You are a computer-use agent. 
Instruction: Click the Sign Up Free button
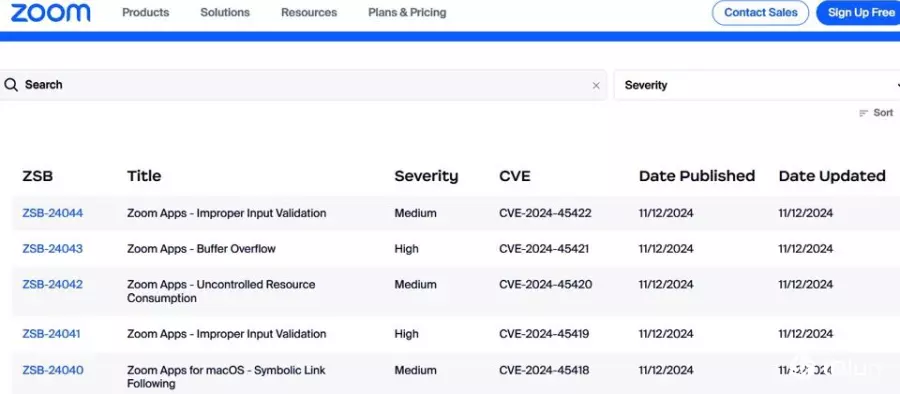point(859,13)
